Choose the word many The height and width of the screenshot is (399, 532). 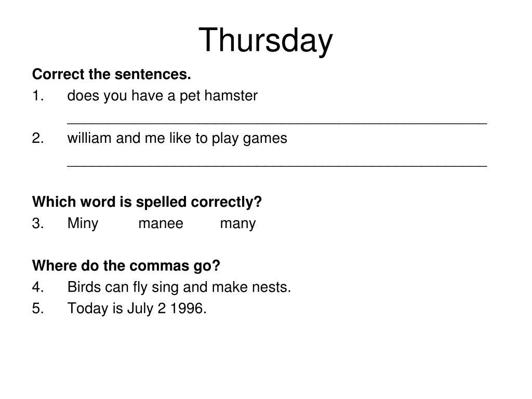[x=238, y=224]
